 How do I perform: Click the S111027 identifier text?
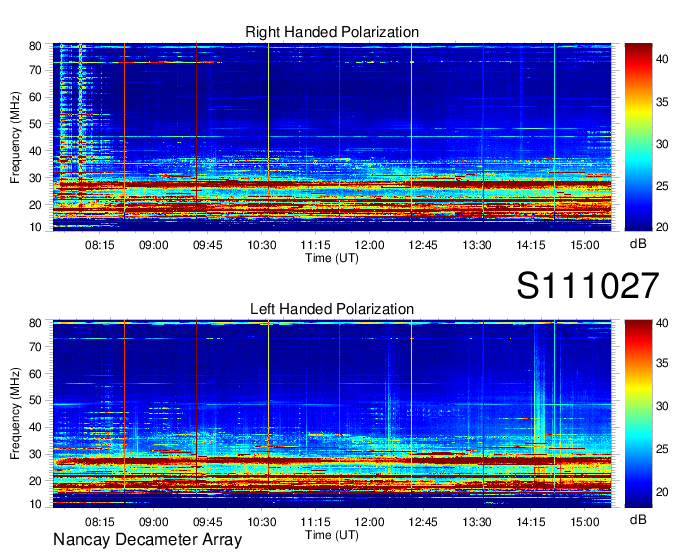point(588,285)
